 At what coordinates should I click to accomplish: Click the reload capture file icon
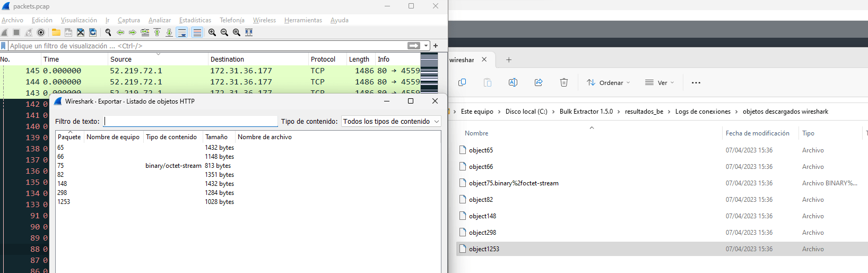pyautogui.click(x=93, y=32)
